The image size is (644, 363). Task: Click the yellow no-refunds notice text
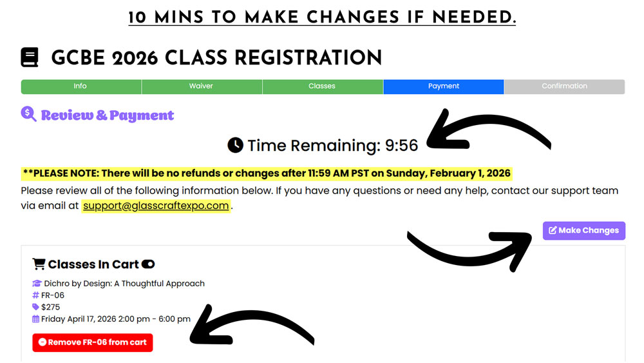click(267, 173)
